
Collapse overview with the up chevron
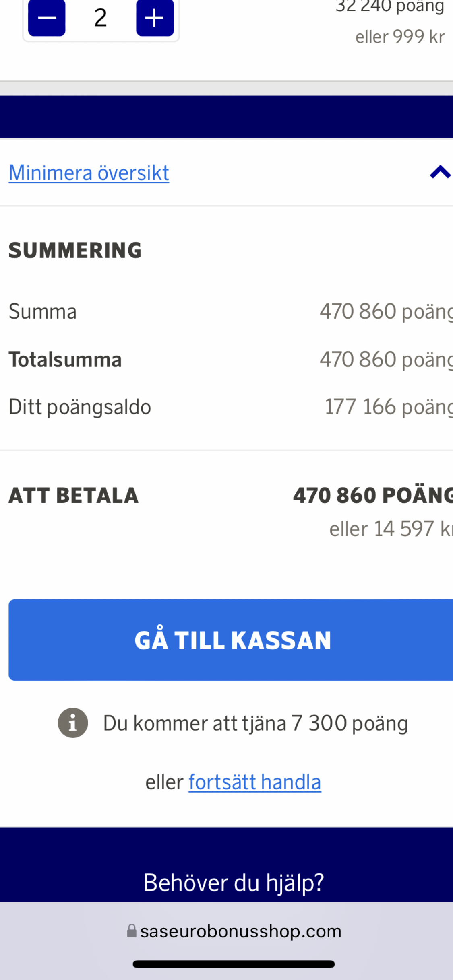click(x=440, y=172)
